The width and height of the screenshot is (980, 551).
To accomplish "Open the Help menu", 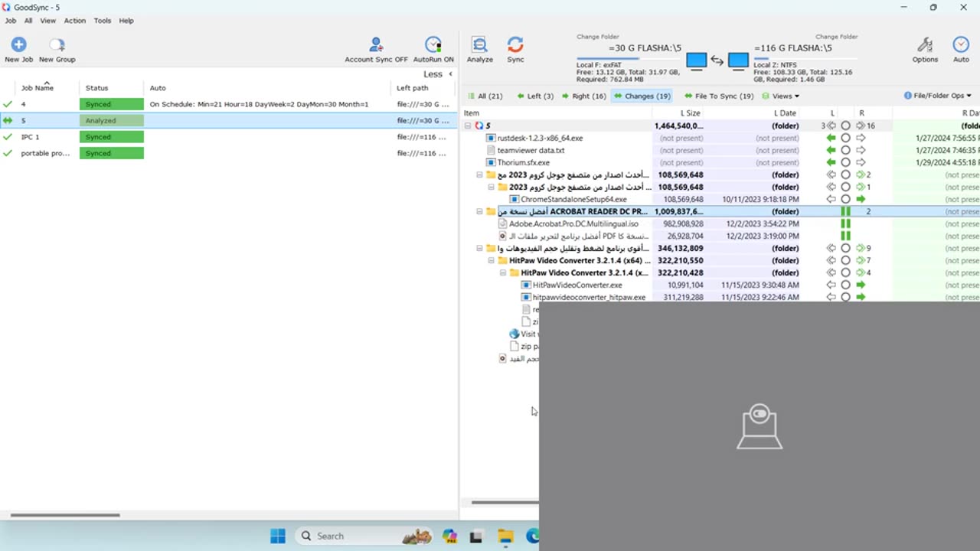I will click(x=126, y=21).
